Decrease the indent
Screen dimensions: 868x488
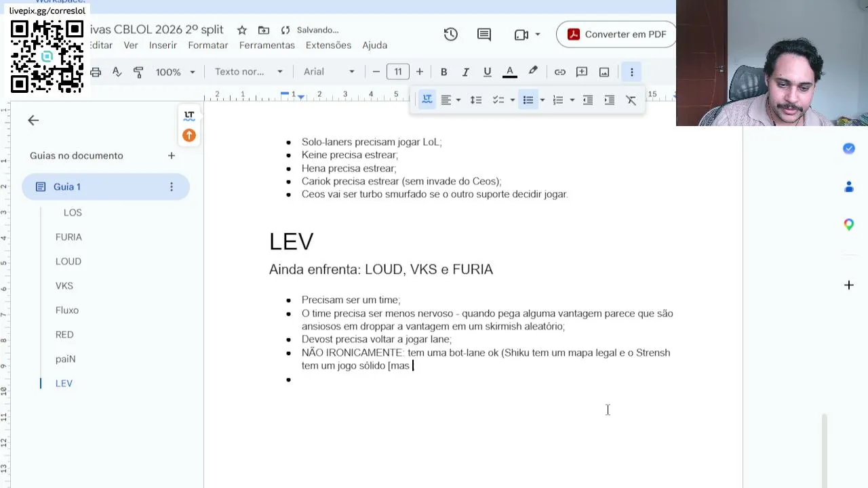click(588, 100)
